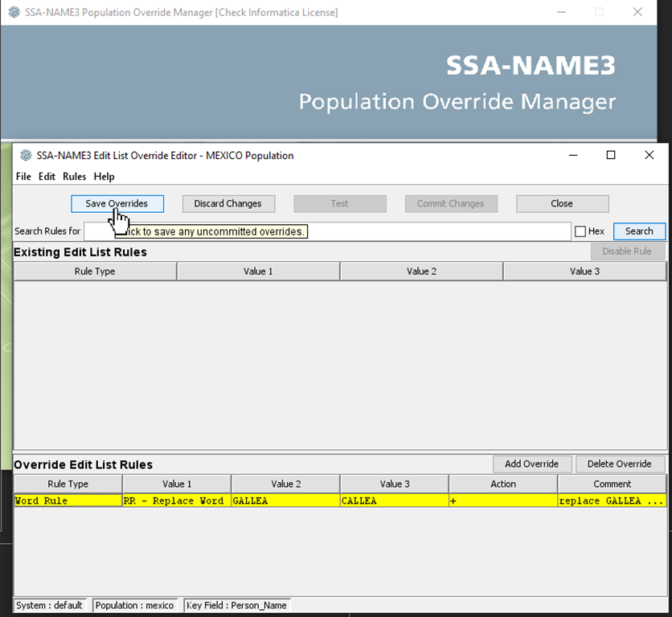The height and width of the screenshot is (617, 672).
Task: Click the '+' Action cell
Action: (503, 501)
